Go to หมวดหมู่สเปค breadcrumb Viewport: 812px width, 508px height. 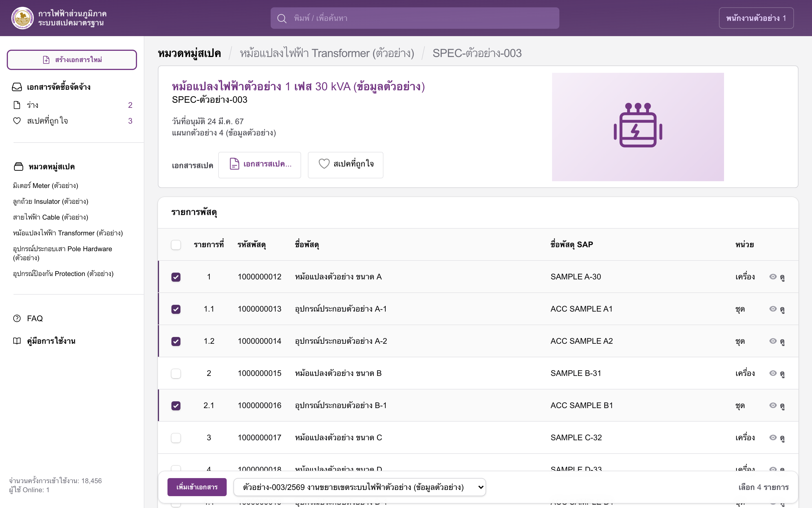point(189,53)
